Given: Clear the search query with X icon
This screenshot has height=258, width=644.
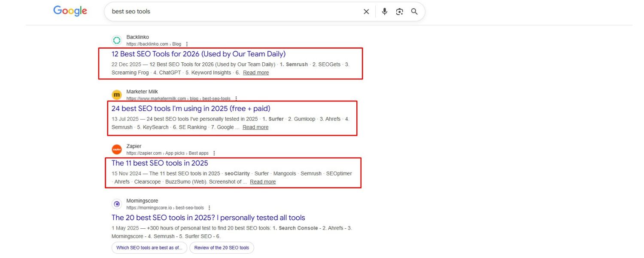Looking at the screenshot, I should click(366, 12).
